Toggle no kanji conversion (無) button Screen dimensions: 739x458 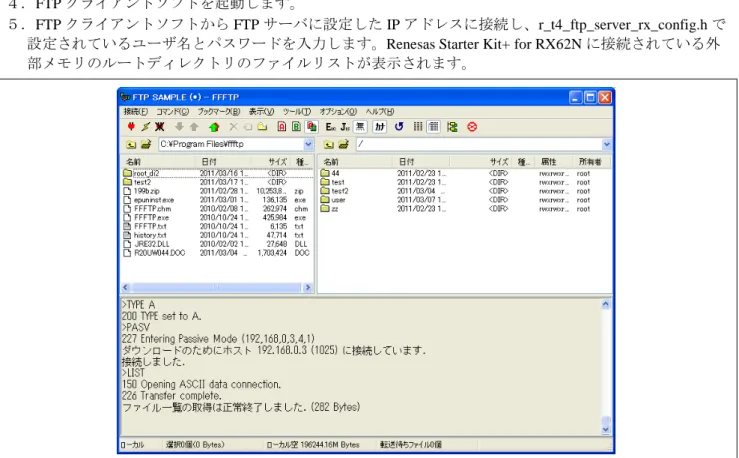(360, 127)
